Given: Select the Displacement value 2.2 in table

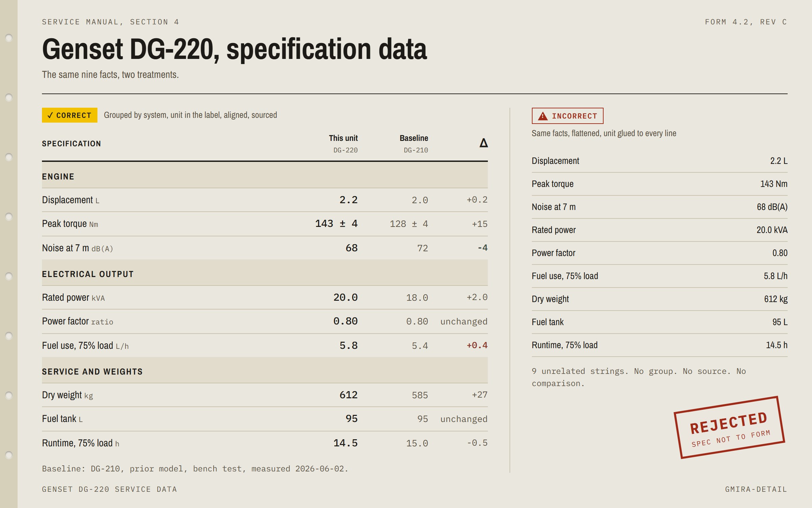Looking at the screenshot, I should (x=348, y=200).
